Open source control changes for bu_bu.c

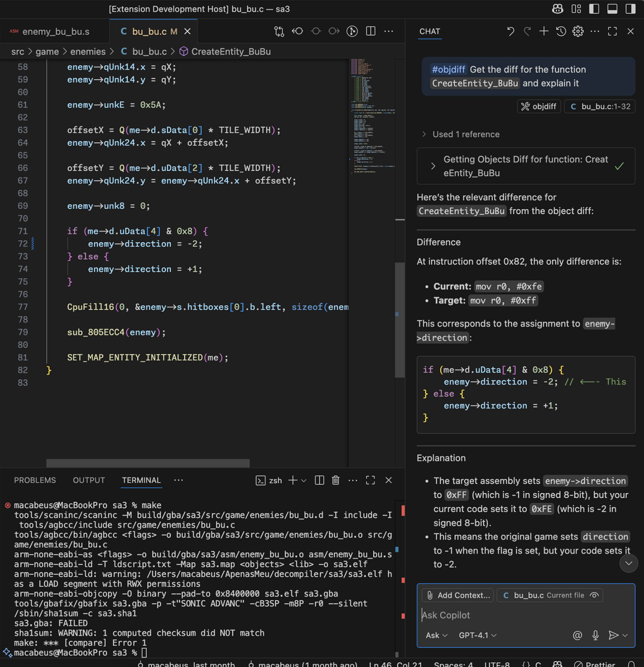pos(279,31)
